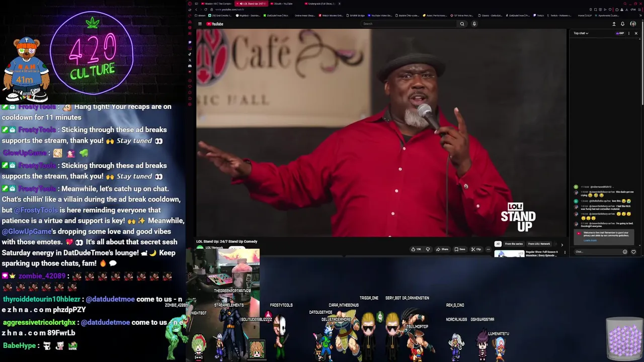Viewport: 644px width, 362px height.
Task: Select the From LOL! Network chip
Action: (539, 244)
